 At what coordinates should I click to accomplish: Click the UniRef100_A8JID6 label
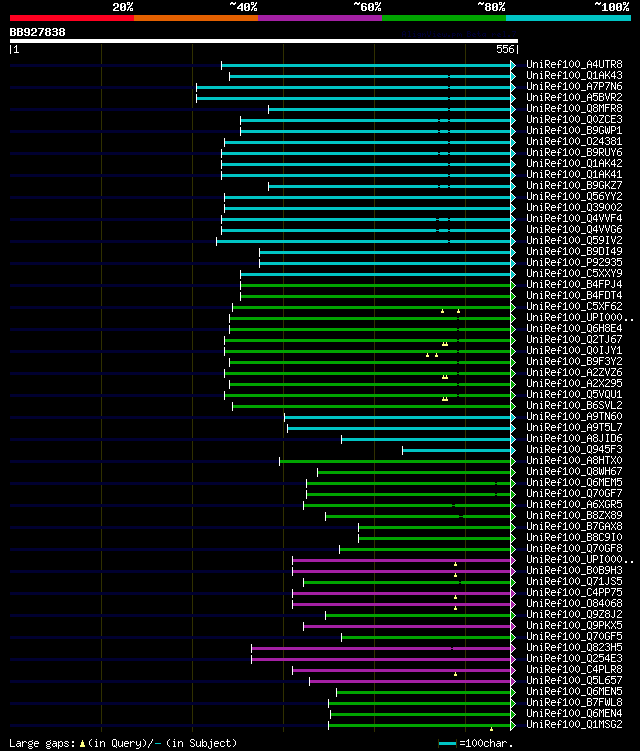pyautogui.click(x=574, y=439)
